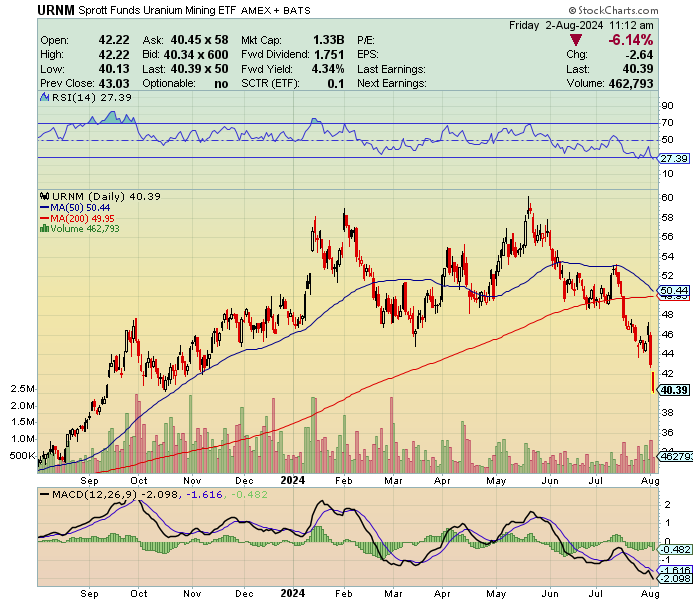Click the 'Next Earnings:' label
Image resolution: width=698 pixels, height=600 pixels.
point(392,84)
